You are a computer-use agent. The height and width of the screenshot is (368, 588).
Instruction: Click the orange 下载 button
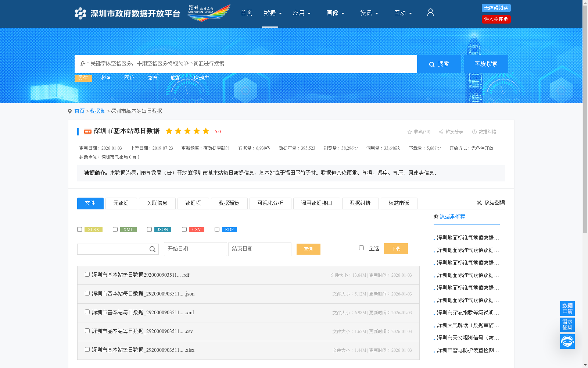396,249
